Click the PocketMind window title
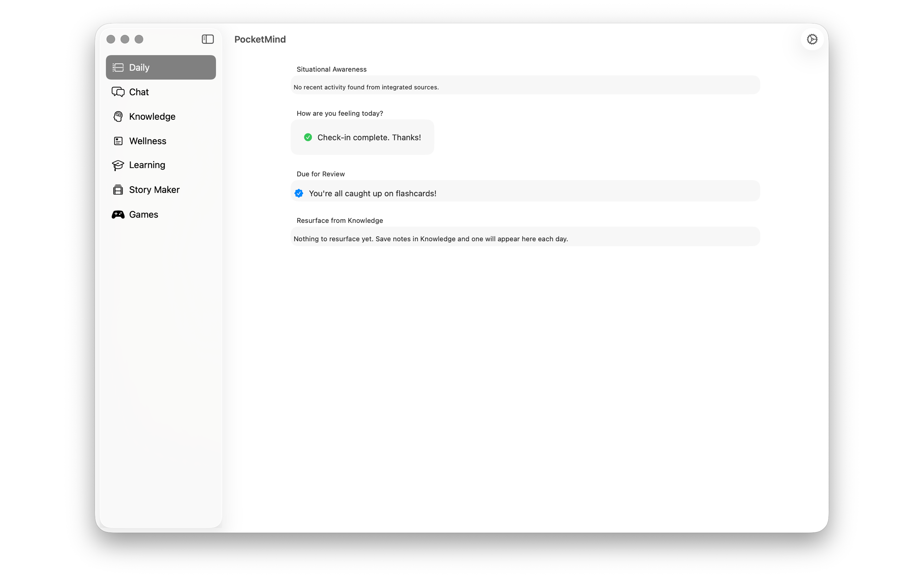The height and width of the screenshot is (578, 924). coord(260,39)
